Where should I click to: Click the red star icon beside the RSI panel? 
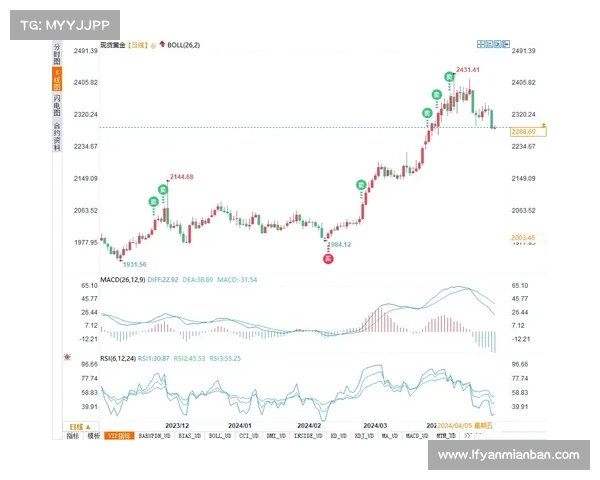pos(68,357)
